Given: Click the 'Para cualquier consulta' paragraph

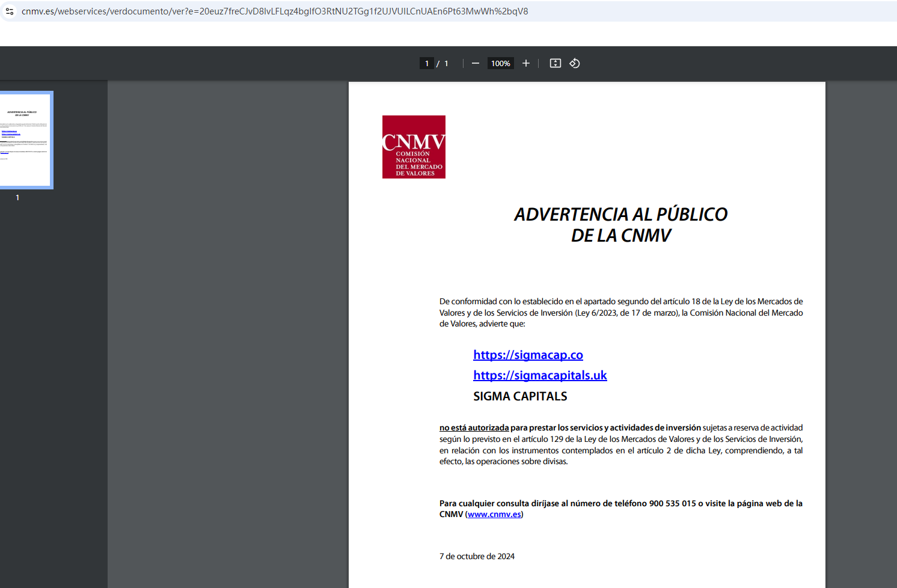Looking at the screenshot, I should pos(621,509).
